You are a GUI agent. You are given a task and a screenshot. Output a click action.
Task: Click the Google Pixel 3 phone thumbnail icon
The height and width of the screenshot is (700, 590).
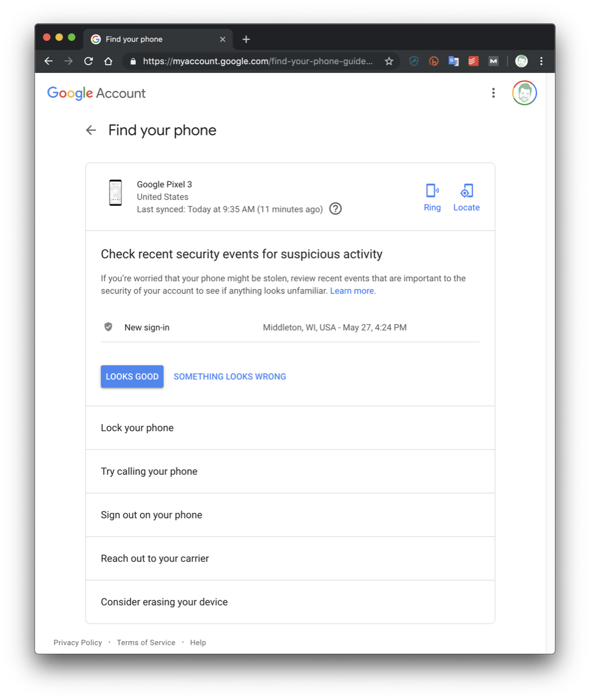115,194
